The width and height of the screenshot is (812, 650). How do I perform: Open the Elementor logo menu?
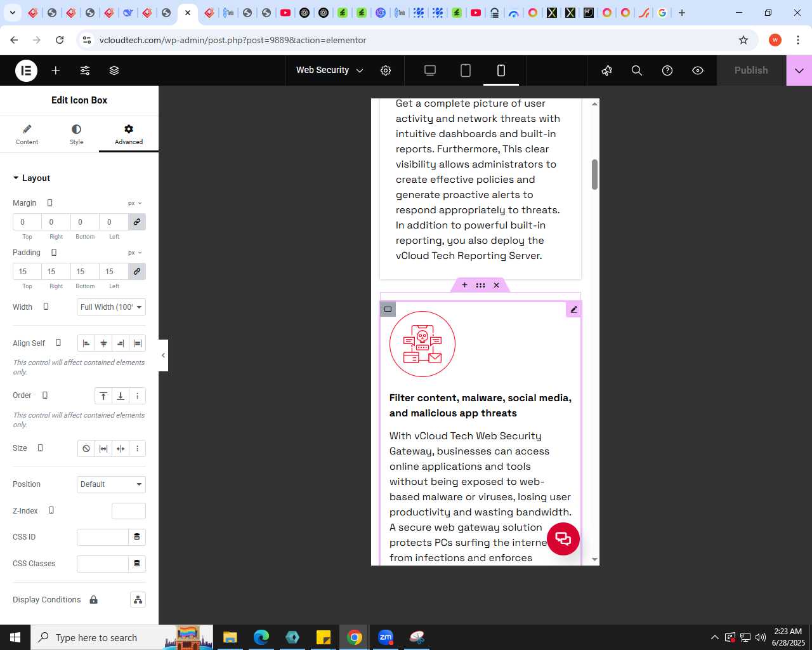point(26,70)
